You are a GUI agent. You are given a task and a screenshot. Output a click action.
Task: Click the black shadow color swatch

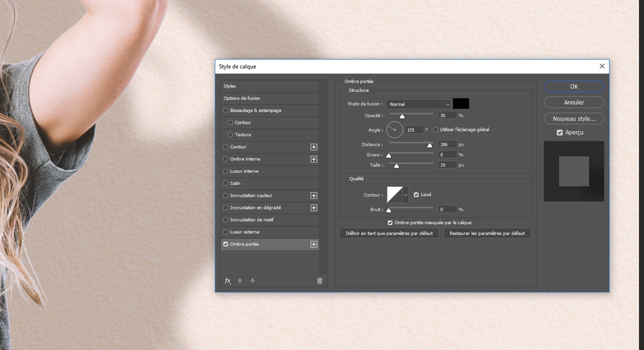[461, 104]
